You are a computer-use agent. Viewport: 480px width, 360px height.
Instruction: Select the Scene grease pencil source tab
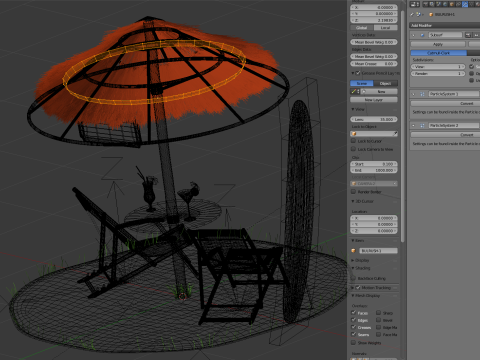[x=362, y=83]
